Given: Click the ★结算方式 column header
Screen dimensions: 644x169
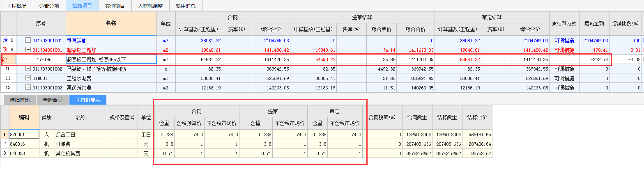Looking at the screenshot, I should pyautogui.click(x=565, y=23).
